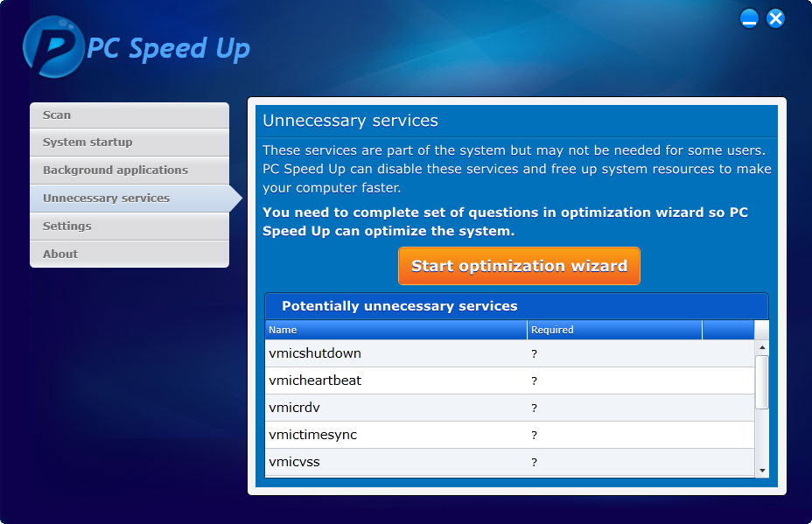Click Start optimization wizard button

519,266
